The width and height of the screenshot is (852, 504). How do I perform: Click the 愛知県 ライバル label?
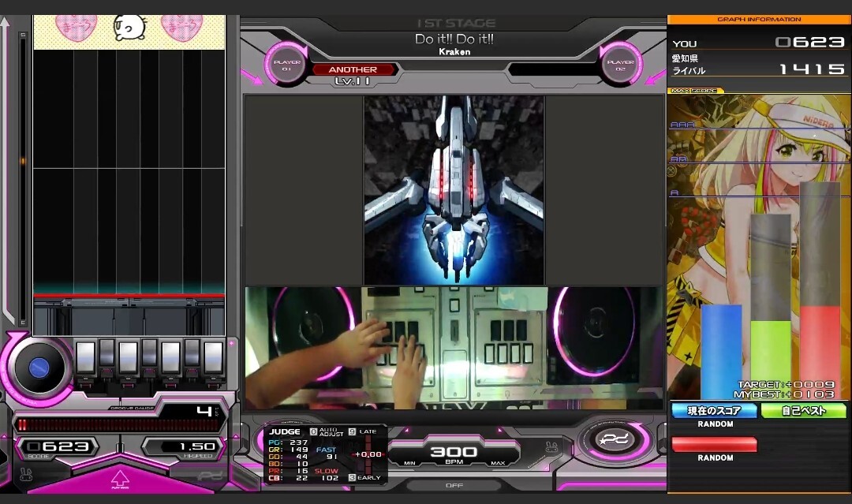(689, 65)
